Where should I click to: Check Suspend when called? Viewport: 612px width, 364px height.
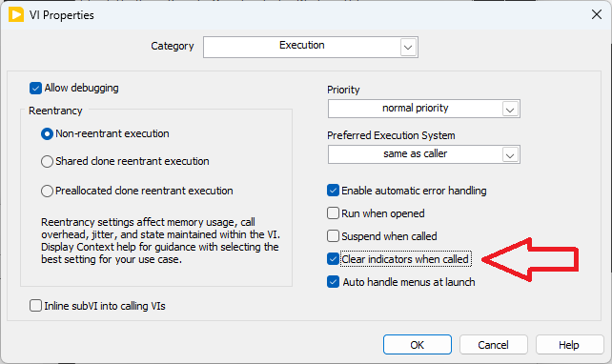pos(333,236)
